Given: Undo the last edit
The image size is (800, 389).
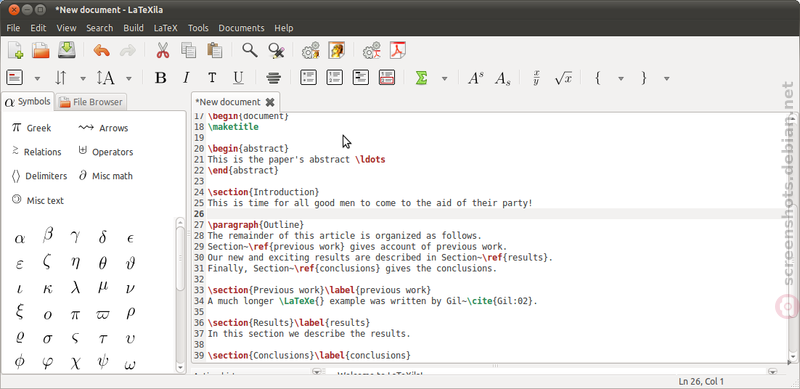Looking at the screenshot, I should coord(102,50).
